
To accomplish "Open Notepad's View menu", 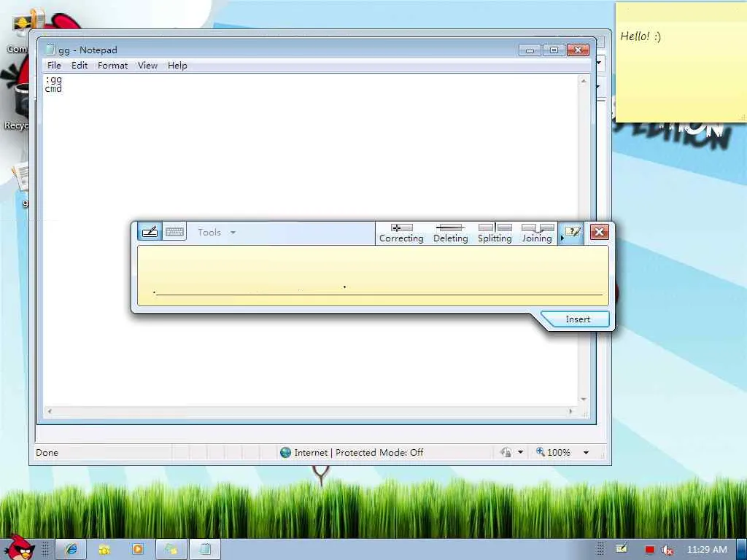I will pos(147,65).
